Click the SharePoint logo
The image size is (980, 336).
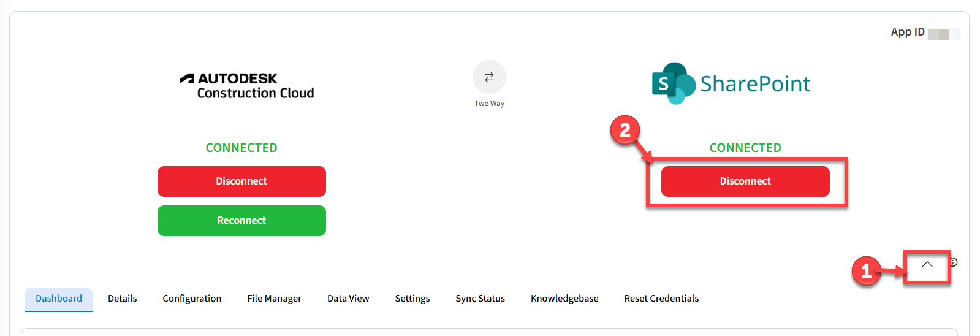(x=731, y=83)
